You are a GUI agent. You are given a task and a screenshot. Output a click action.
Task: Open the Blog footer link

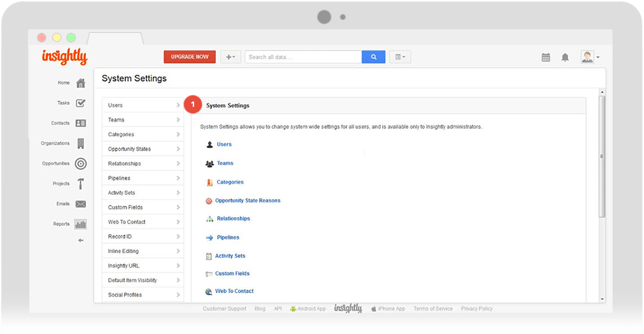pos(260,309)
